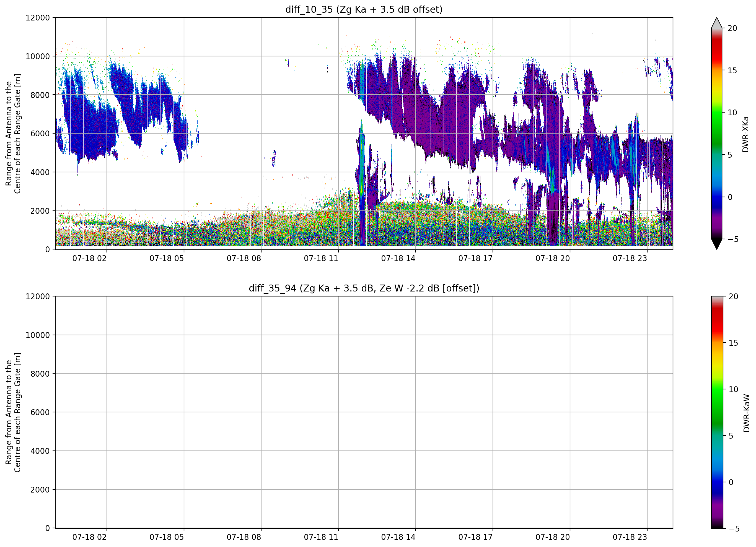The height and width of the screenshot is (547, 756).
Task: Click x-tick "07-18 20" under the diff_10_35 plot
Action: pyautogui.click(x=553, y=259)
